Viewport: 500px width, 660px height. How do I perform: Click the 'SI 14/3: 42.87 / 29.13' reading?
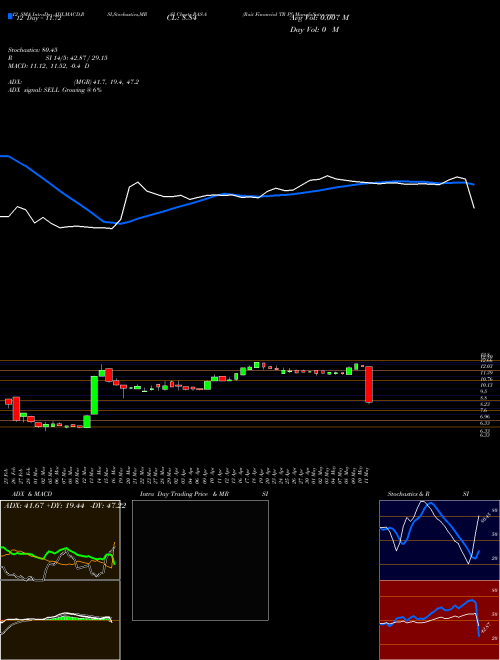tap(76, 58)
